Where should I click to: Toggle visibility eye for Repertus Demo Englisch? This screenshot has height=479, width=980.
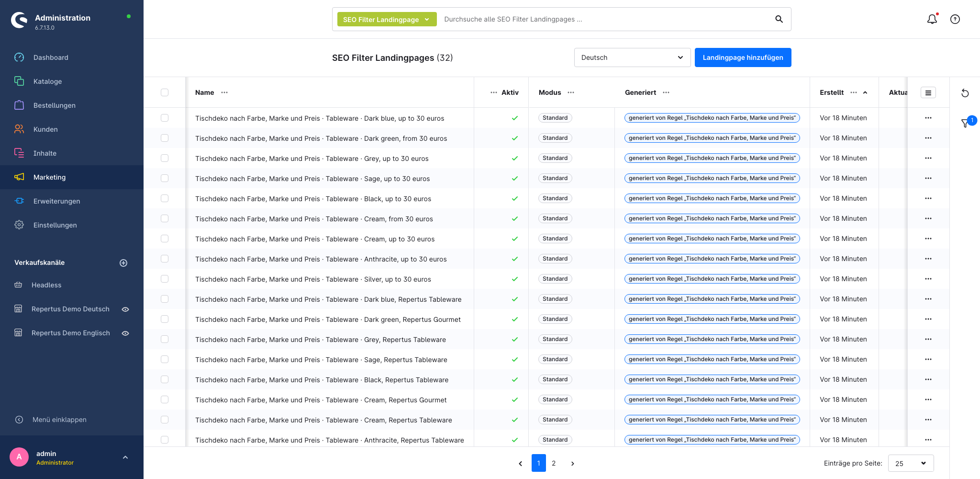[x=125, y=333]
